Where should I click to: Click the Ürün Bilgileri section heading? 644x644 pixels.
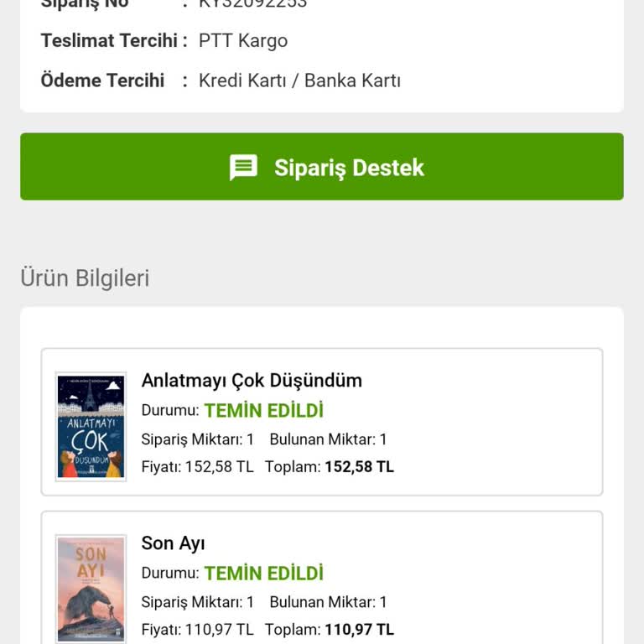[85, 278]
